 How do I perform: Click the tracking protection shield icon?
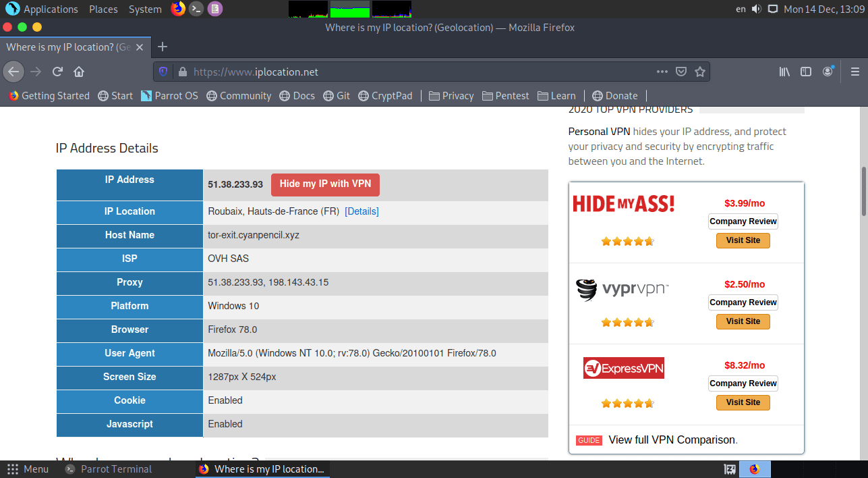pyautogui.click(x=163, y=72)
